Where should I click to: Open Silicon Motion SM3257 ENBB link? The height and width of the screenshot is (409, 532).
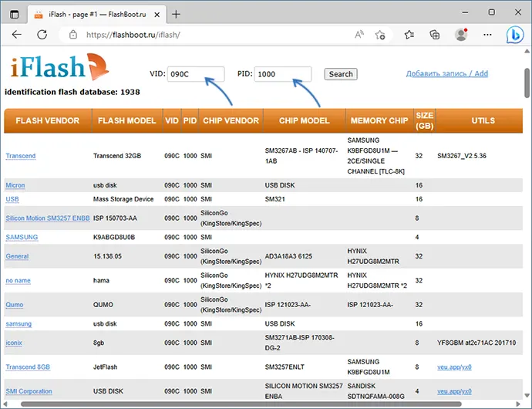(x=48, y=218)
